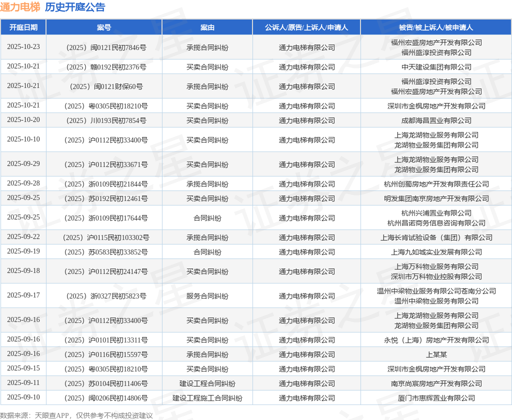512x420 pixels.
Task: Click the date 2025-10-23
Action: 23,46
